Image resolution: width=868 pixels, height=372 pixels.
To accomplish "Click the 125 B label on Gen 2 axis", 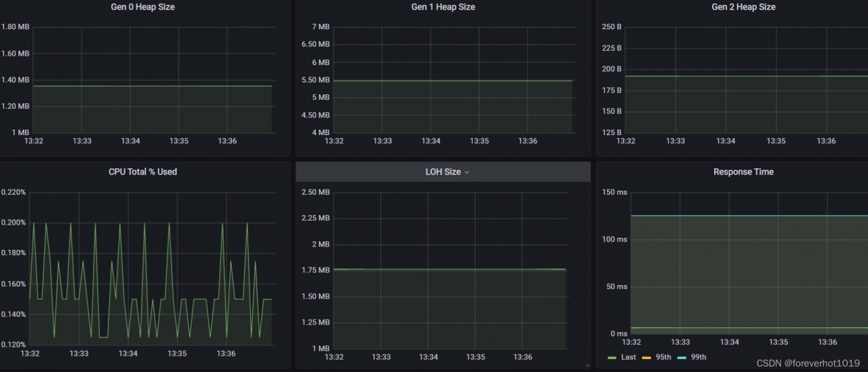I will (612, 132).
